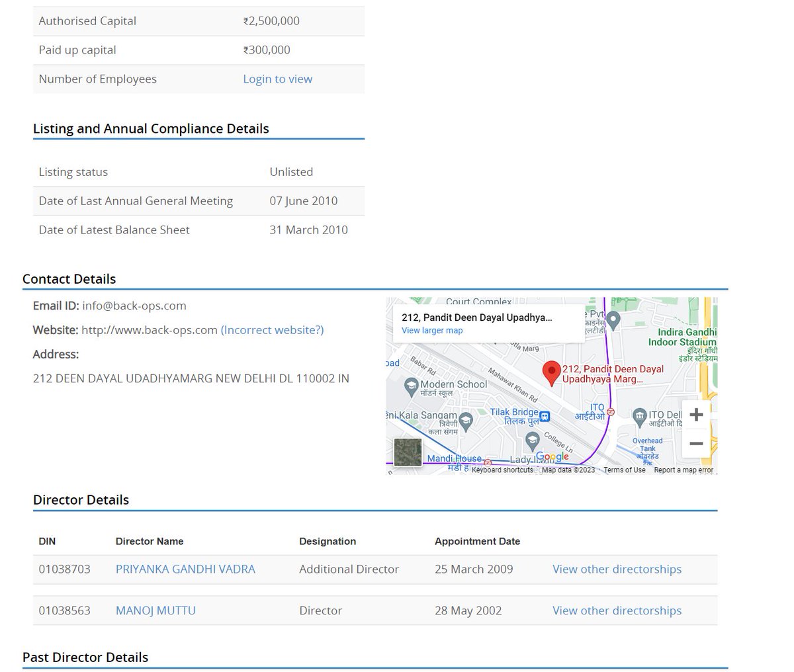Viewport: 794px width, 672px height.
Task: Click the DIN column header
Action: [x=47, y=541]
